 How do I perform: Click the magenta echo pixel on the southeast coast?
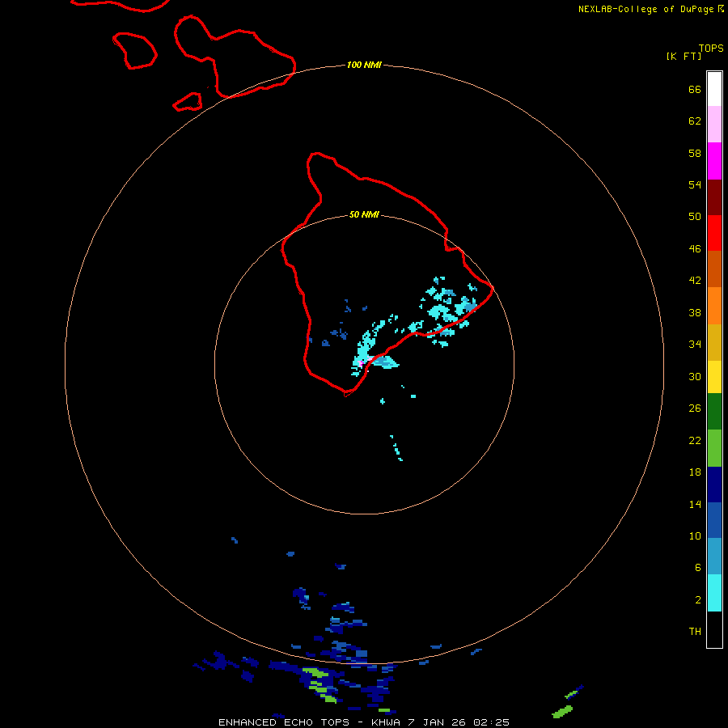point(361,363)
